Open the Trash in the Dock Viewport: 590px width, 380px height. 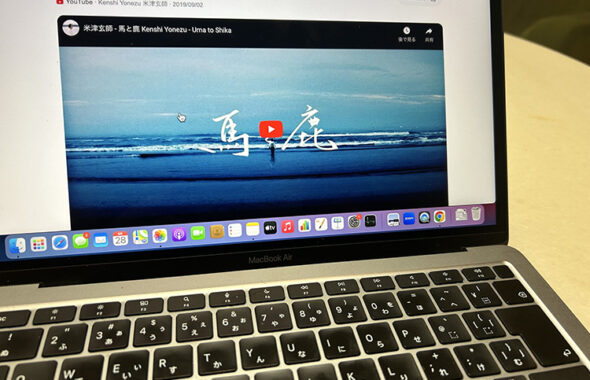[476, 214]
